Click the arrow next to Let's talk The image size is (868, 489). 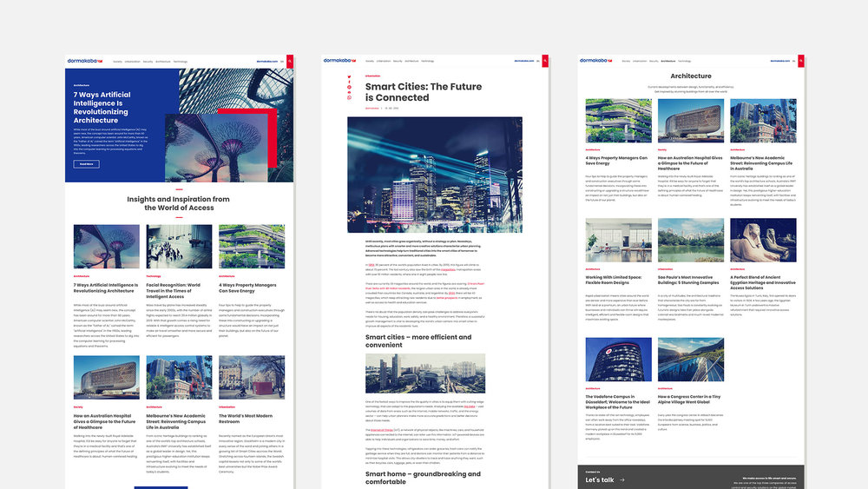[622, 480]
